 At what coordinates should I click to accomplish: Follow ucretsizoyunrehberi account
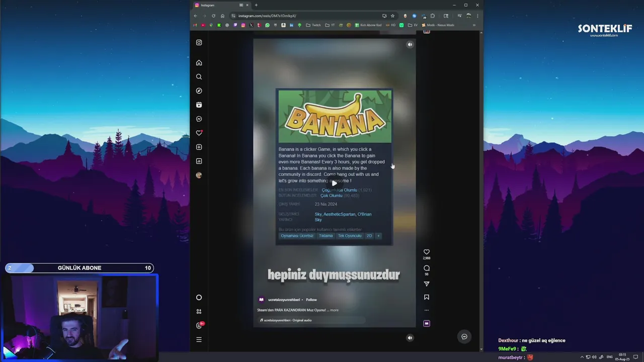[x=311, y=300]
